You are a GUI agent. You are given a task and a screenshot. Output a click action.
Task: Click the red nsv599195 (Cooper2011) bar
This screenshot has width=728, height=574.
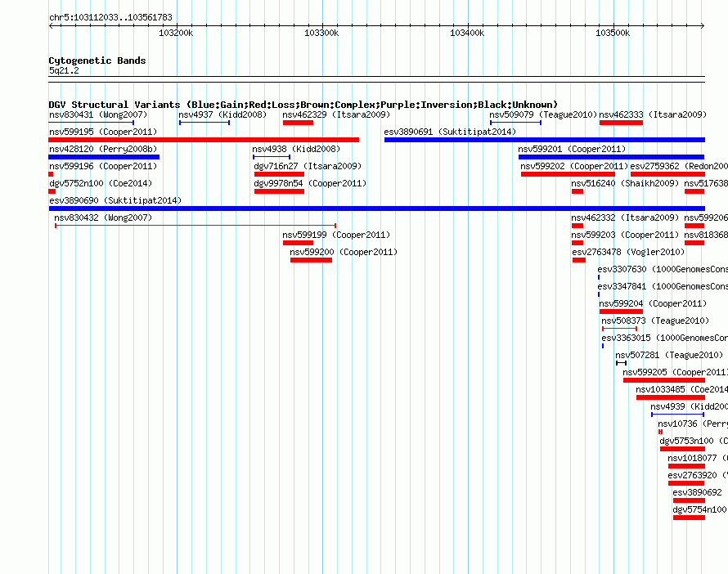(204, 140)
